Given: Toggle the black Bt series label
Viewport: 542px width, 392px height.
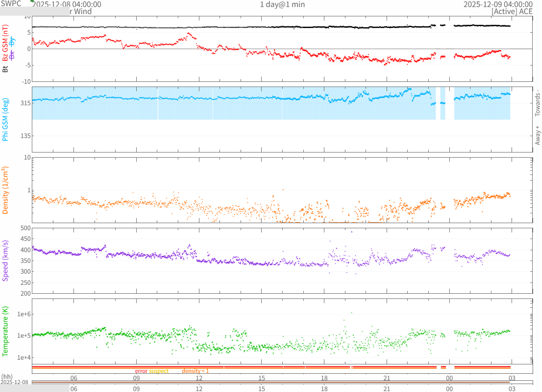Looking at the screenshot, I should click(5, 69).
